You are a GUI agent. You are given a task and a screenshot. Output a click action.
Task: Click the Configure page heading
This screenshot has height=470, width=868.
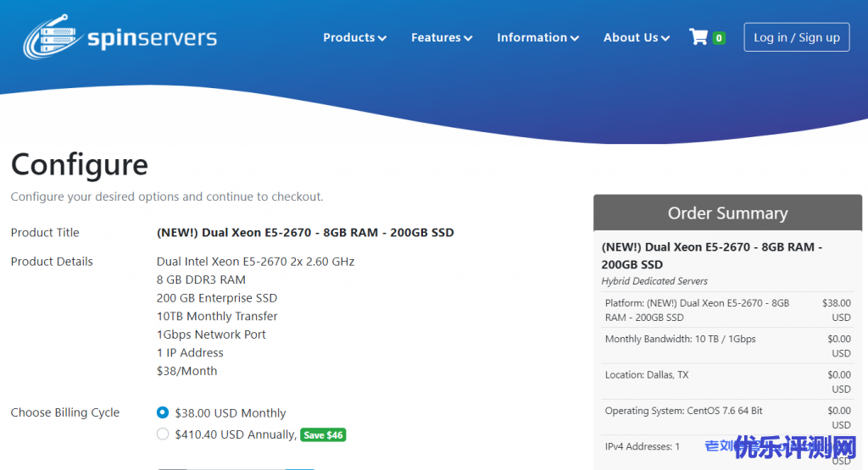79,164
